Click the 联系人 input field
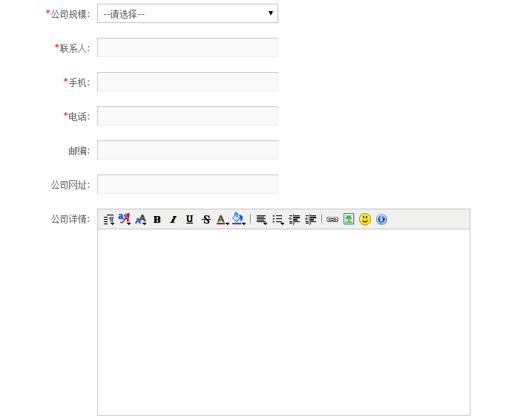Viewport: 532px width, 418px height. [x=188, y=48]
